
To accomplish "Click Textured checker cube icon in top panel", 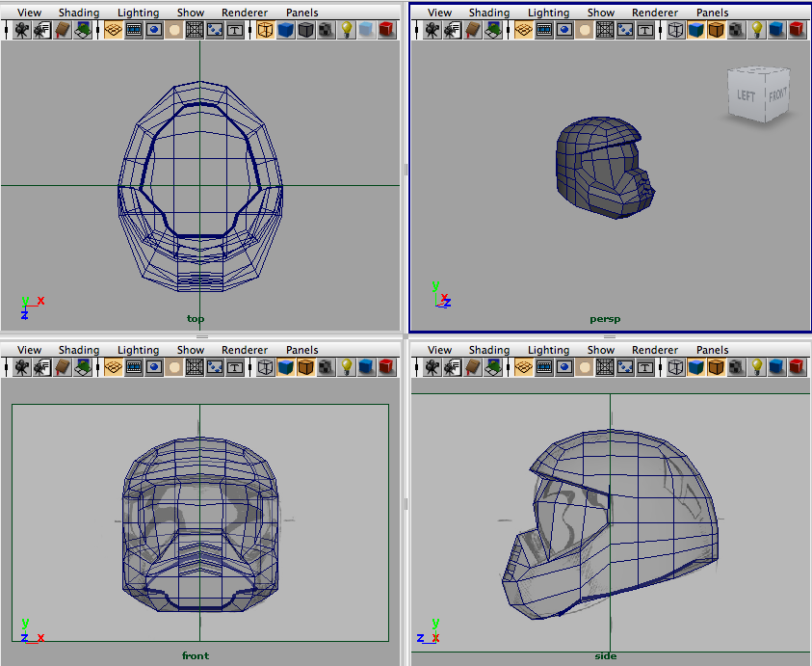I will click(327, 30).
